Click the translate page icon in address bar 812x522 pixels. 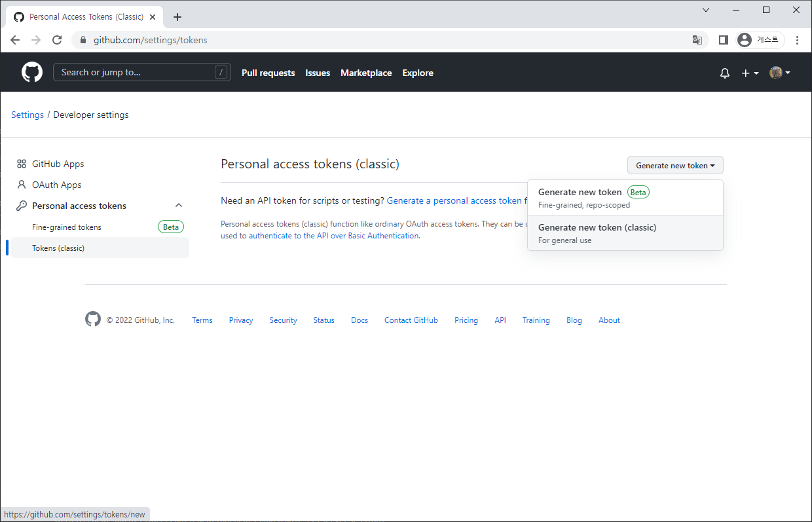[x=697, y=40]
